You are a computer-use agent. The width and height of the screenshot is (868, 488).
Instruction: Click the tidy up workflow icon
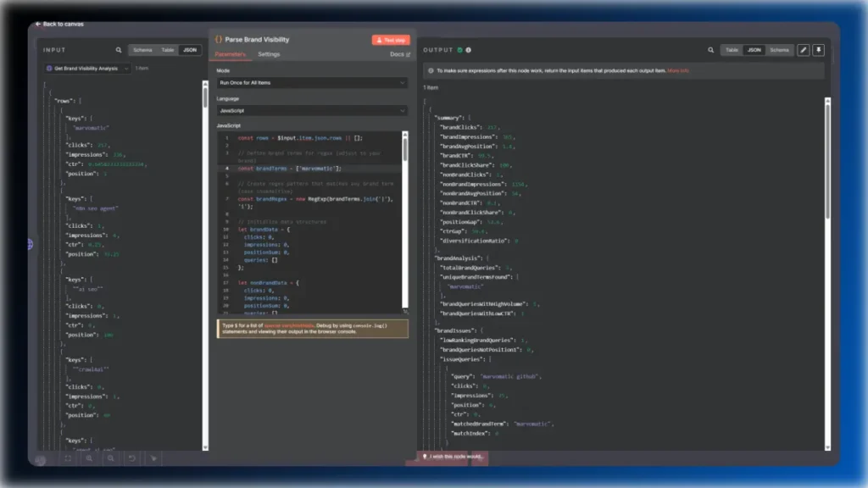[153, 458]
